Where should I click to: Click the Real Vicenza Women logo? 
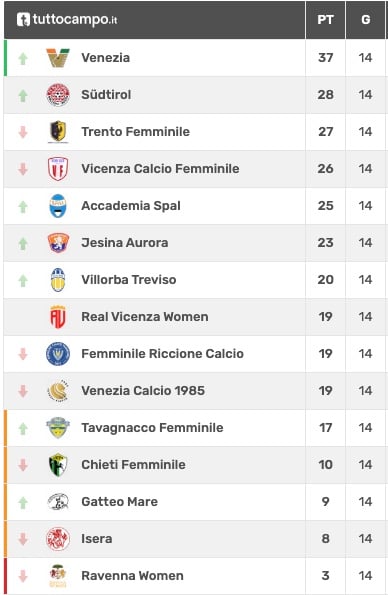pyautogui.click(x=58, y=316)
